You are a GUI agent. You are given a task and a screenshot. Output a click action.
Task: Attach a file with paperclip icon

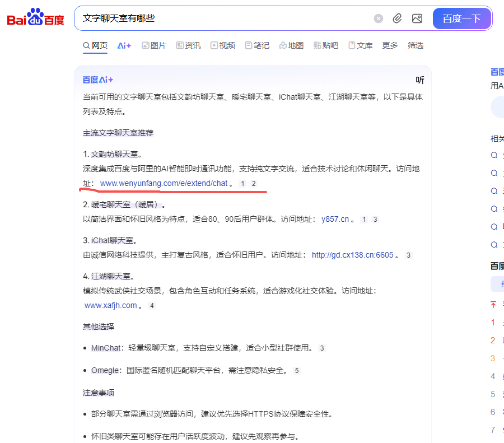pos(397,18)
